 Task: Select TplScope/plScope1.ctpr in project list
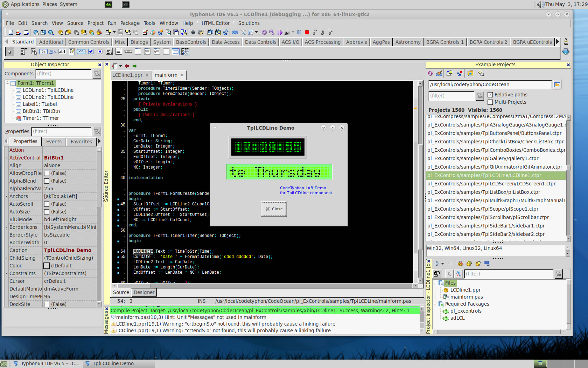click(x=496, y=209)
